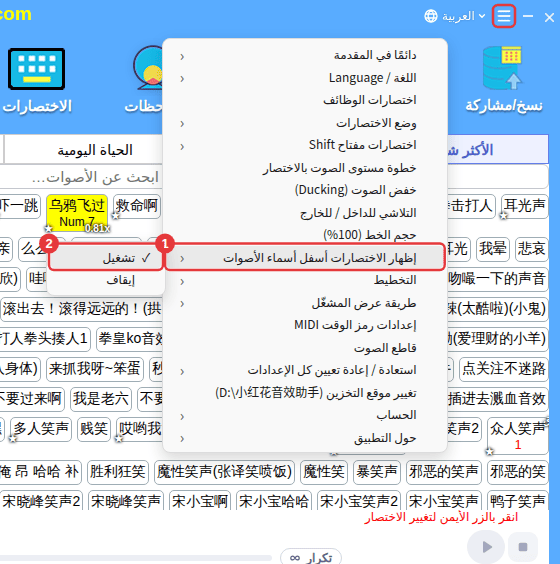The width and height of the screenshot is (560, 564).
Task: Play the 插进去溅血音效 sound button
Action: pyautogui.click(x=498, y=399)
